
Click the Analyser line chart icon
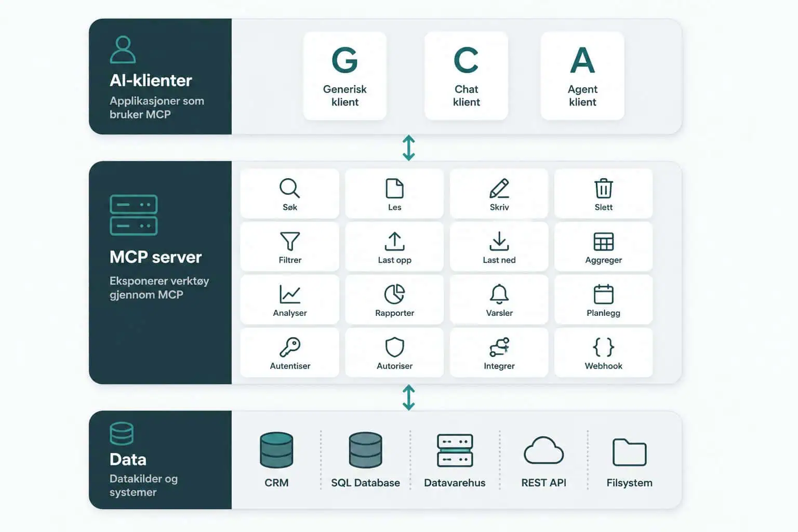click(290, 294)
